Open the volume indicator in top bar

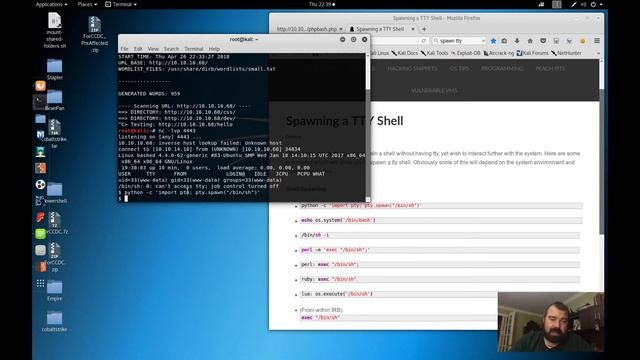583,4
